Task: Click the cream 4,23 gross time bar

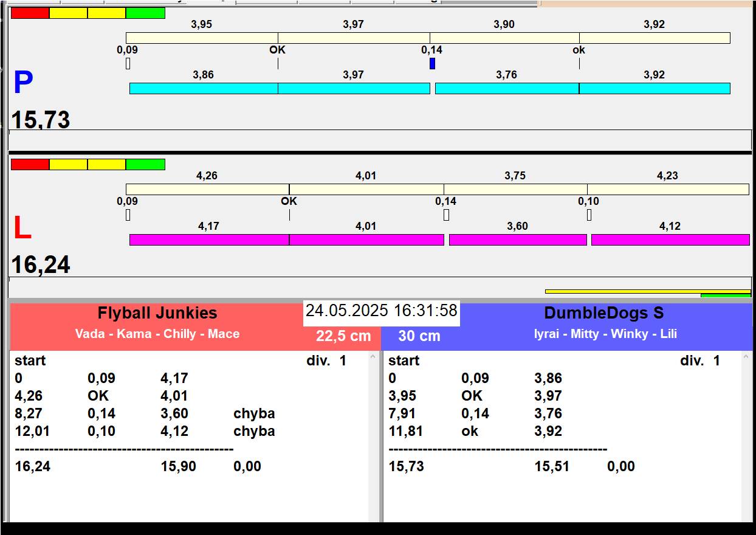Action: (x=668, y=190)
